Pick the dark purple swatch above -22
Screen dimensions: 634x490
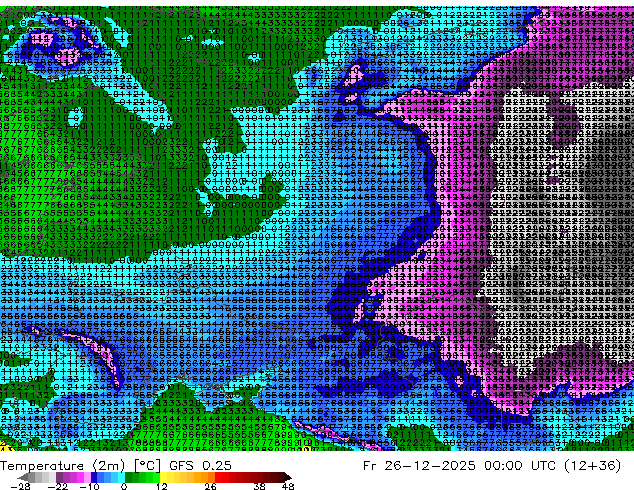tap(59, 477)
